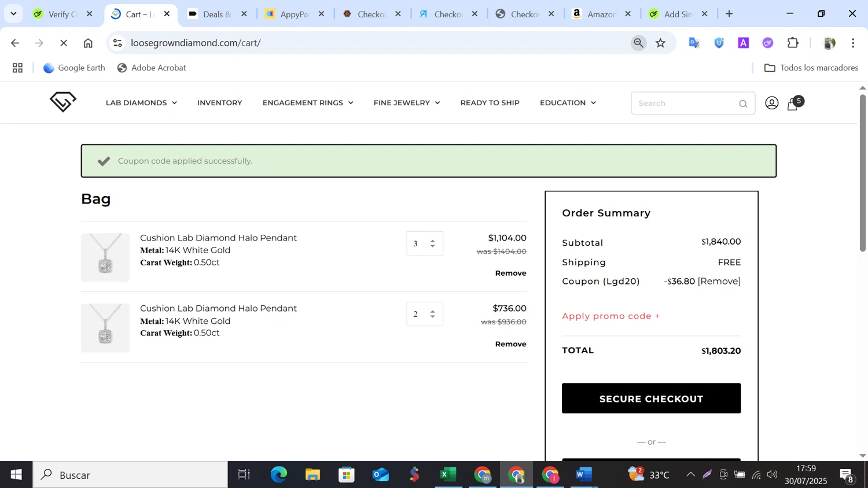Open the tab search dropdown arrow

click(x=13, y=14)
